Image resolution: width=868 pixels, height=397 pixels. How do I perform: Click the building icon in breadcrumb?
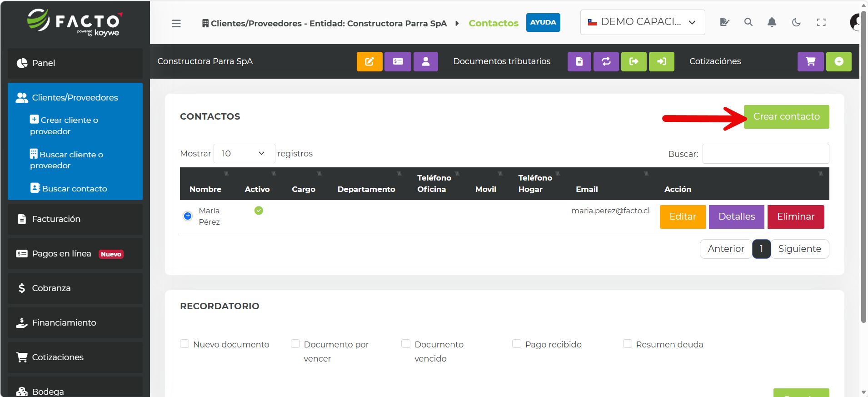[205, 23]
